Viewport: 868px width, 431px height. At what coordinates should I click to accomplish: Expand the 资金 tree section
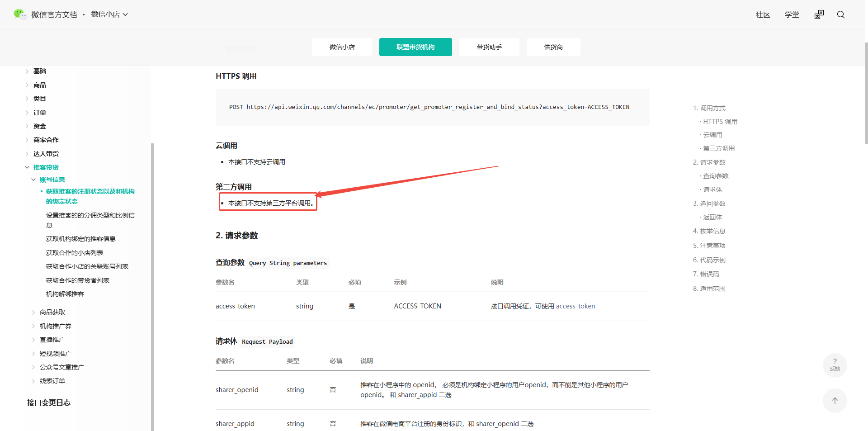[27, 126]
